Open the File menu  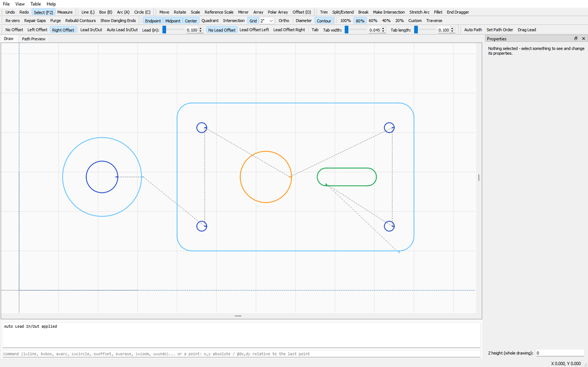[x=7, y=4]
